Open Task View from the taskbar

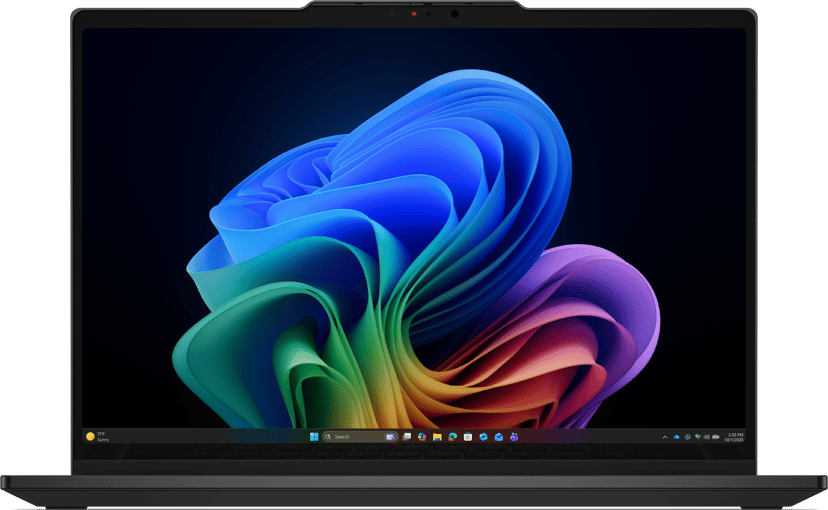[407, 437]
